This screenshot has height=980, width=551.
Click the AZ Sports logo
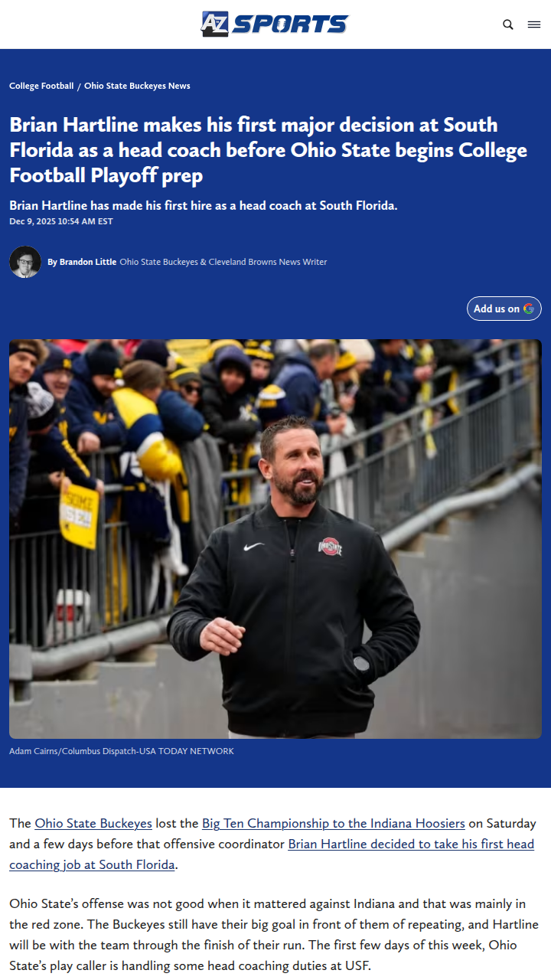tap(275, 24)
